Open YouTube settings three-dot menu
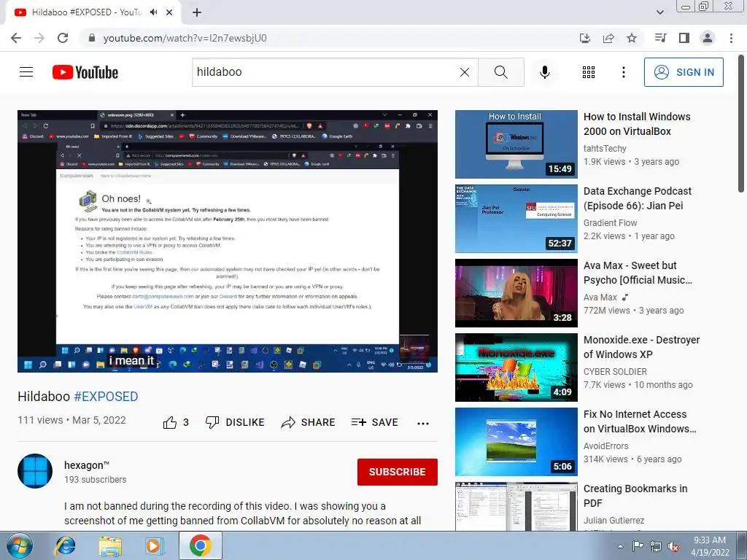The width and height of the screenshot is (747, 560). (x=623, y=72)
